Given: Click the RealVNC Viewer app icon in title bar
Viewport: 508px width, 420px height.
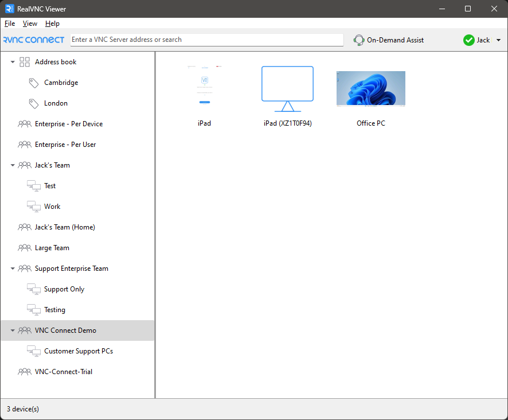Looking at the screenshot, I should coord(10,9).
